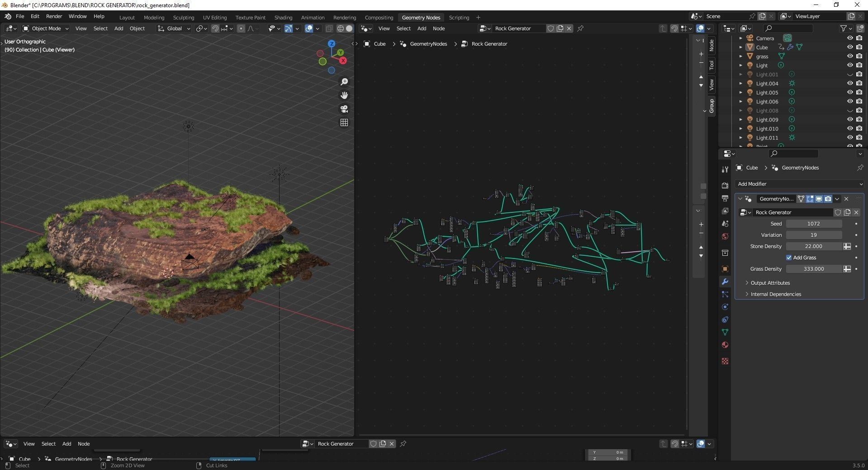Click Blender logo app menu
Image resolution: width=868 pixels, height=470 pixels.
[8, 16]
